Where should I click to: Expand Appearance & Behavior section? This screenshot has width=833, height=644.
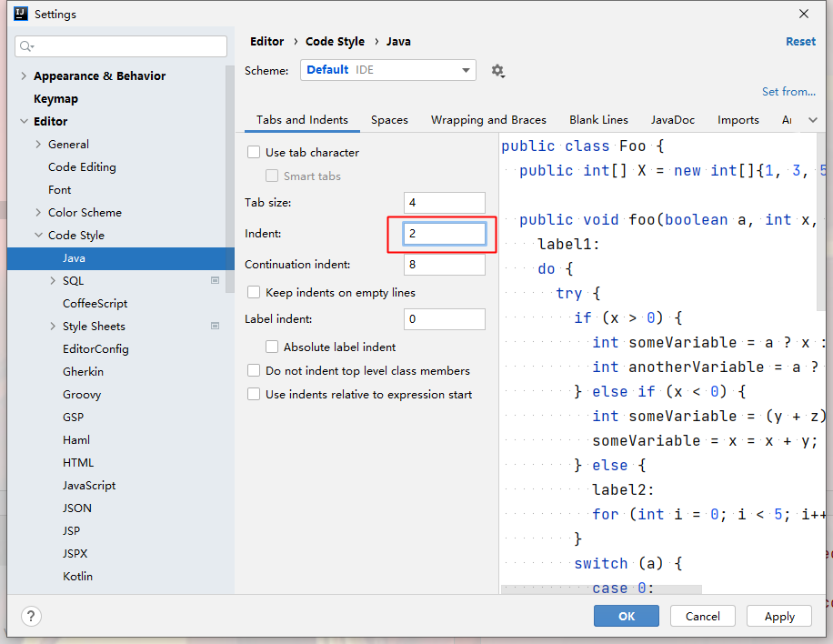click(24, 76)
